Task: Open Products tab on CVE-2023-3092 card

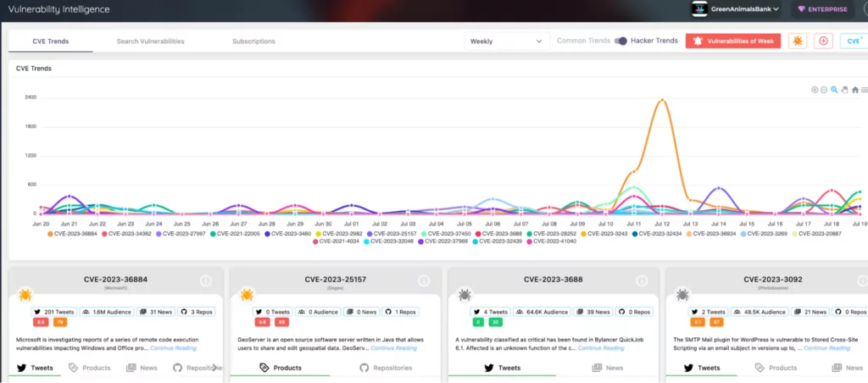Action: click(x=776, y=368)
